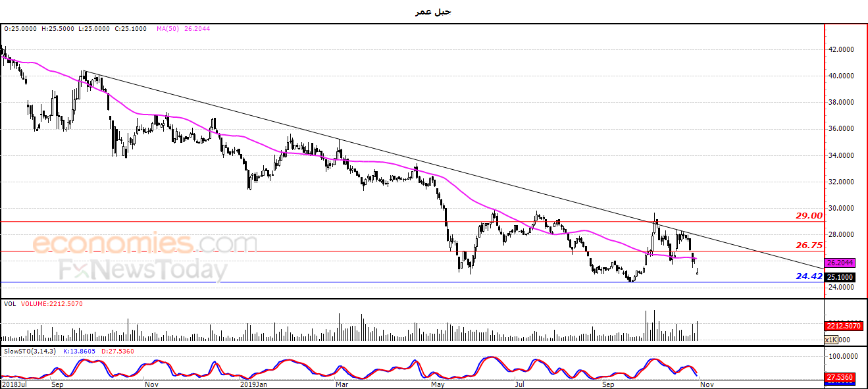This screenshot has height=389, width=868.
Task: Click the chart title "جبل عمر"
Action: [434, 12]
